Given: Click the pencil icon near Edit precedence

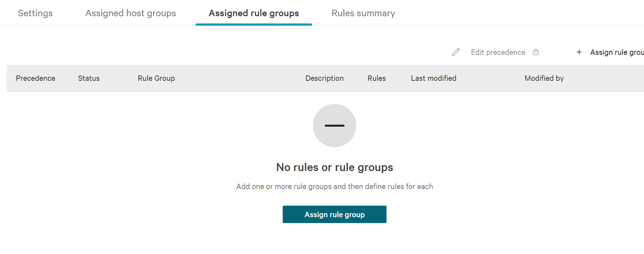Looking at the screenshot, I should (x=455, y=52).
